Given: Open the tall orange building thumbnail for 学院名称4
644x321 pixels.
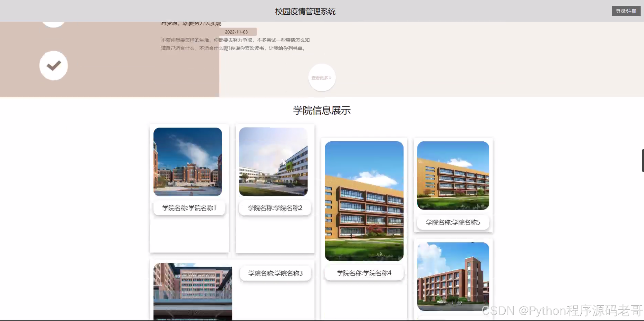Looking at the screenshot, I should pyautogui.click(x=364, y=201).
